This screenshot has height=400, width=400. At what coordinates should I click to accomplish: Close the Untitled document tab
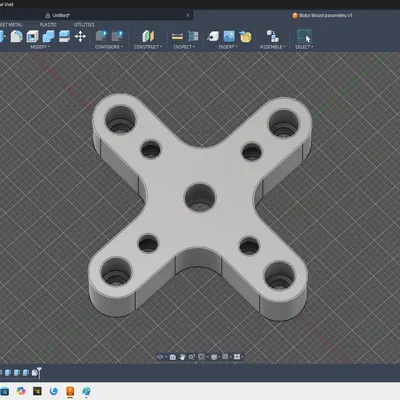(x=188, y=15)
